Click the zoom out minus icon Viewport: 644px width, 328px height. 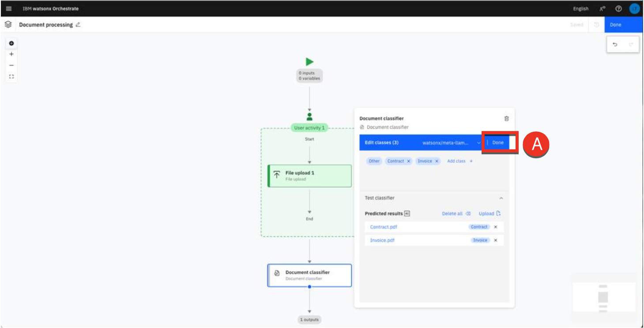pyautogui.click(x=11, y=65)
